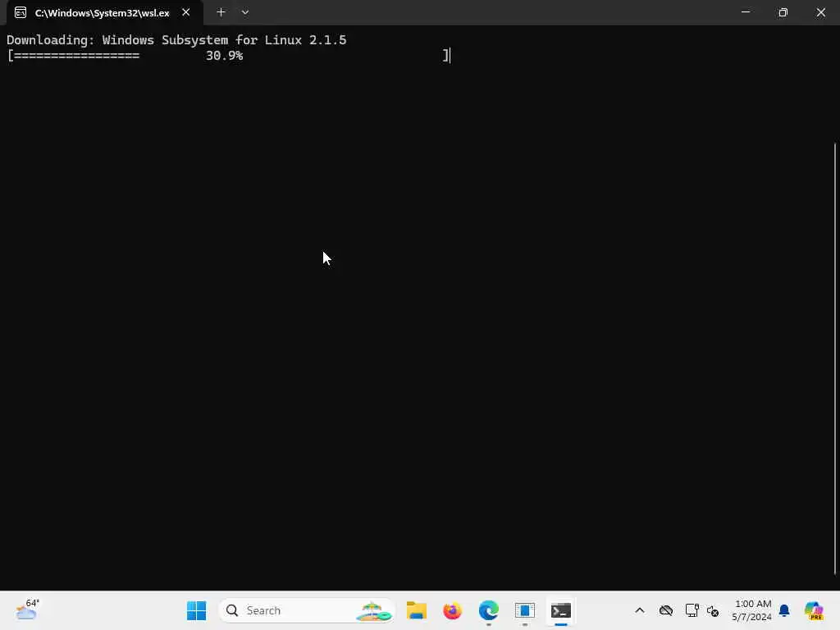Close the terminal window

click(820, 12)
